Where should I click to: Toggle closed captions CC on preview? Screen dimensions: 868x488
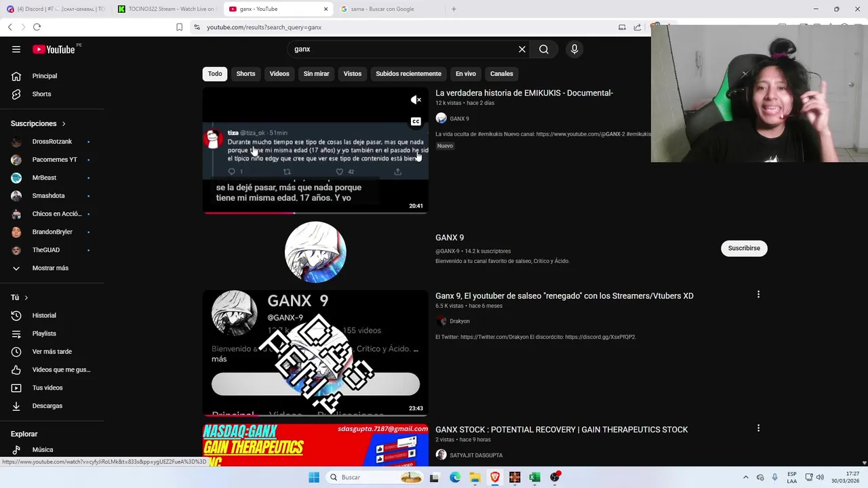pos(416,121)
